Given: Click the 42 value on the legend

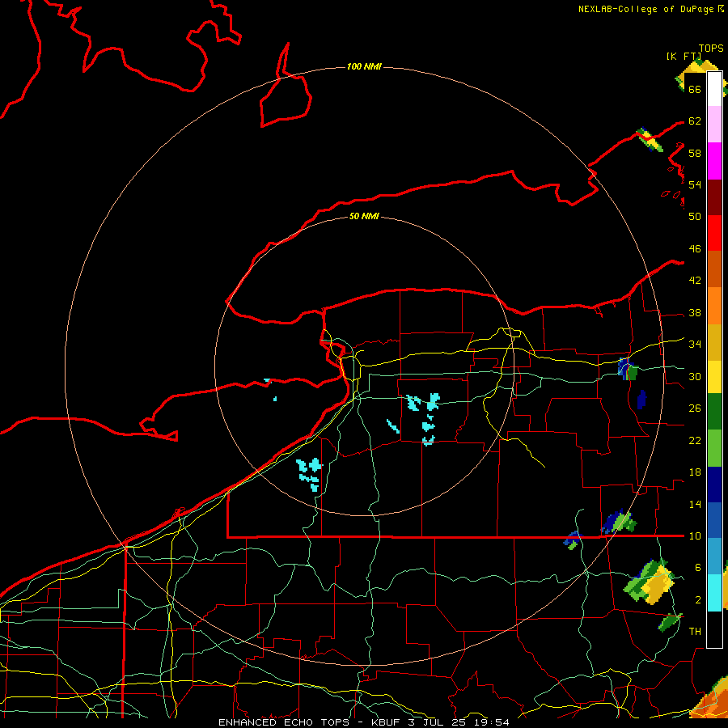Looking at the screenshot, I should tap(695, 281).
